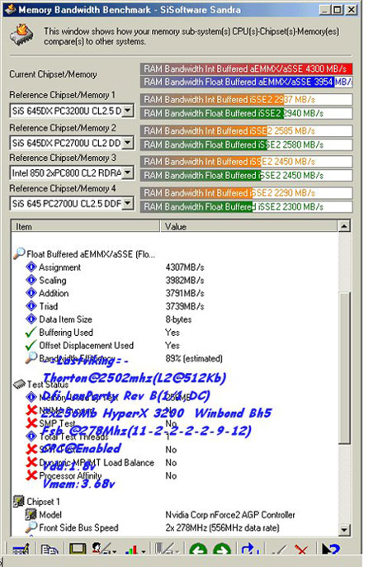Go back with green left arrow
The image size is (392, 567).
198,550
